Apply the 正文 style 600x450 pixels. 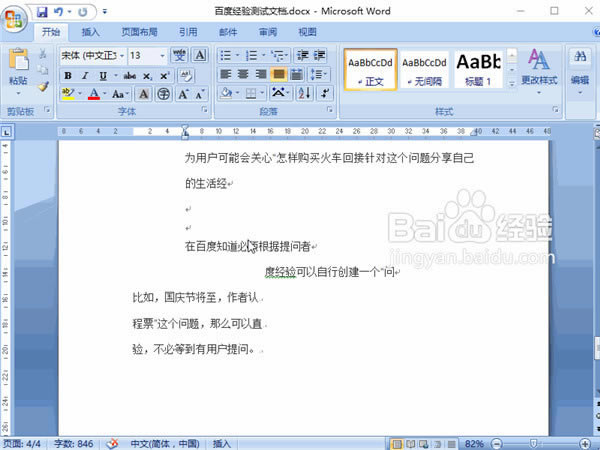370,70
